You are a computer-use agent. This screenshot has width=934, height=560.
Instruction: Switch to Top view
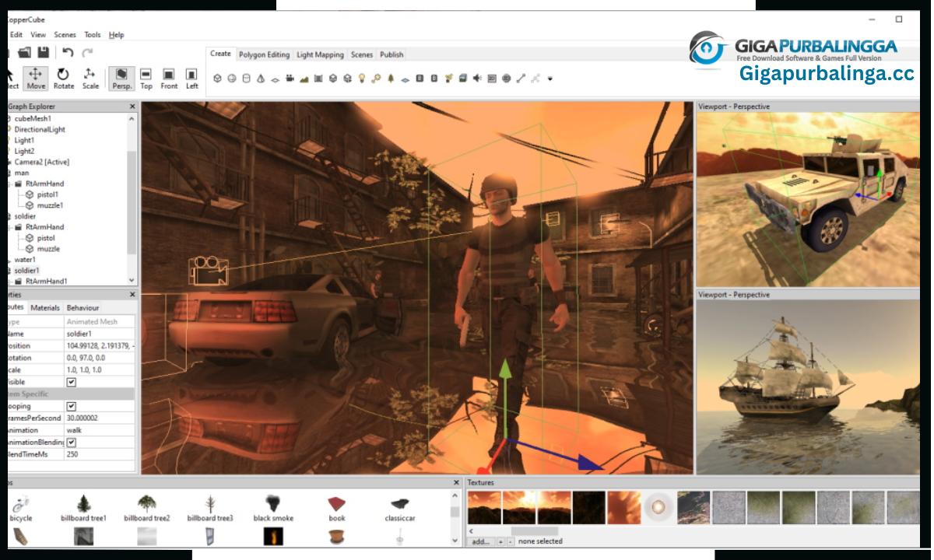click(146, 78)
